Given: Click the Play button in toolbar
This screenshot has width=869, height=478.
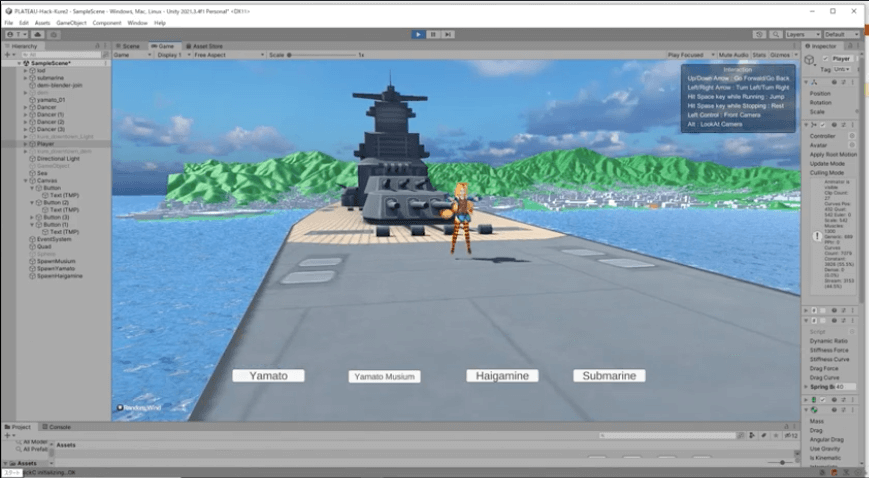Looking at the screenshot, I should (418, 34).
